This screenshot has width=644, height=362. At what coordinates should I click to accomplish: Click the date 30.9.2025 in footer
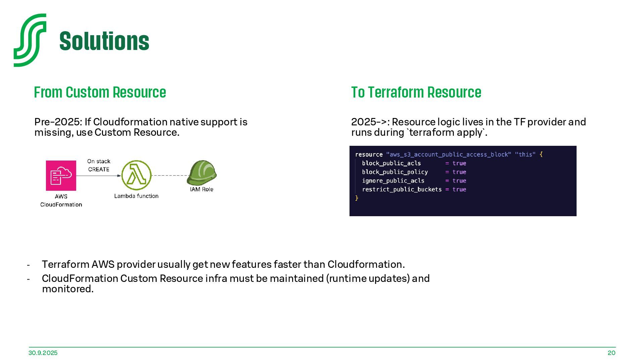(43, 353)
